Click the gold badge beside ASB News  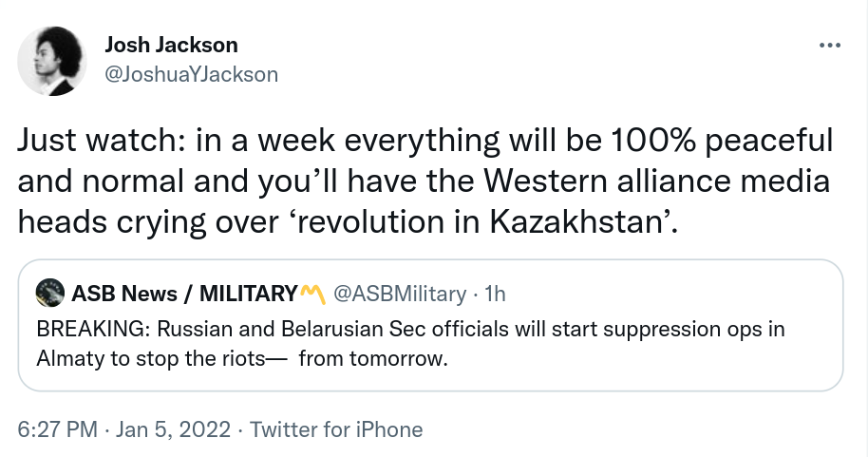(312, 294)
